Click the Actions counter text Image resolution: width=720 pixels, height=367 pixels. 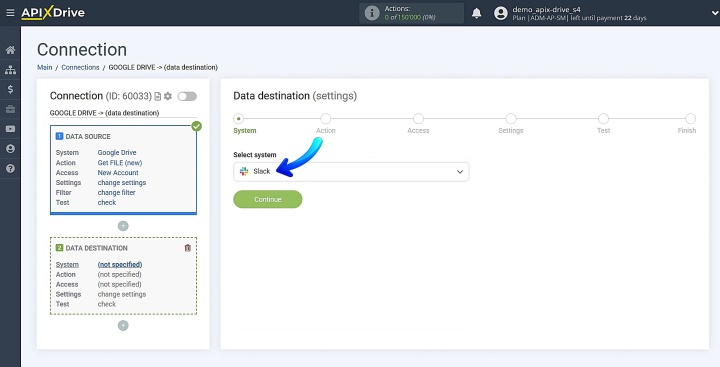410,13
